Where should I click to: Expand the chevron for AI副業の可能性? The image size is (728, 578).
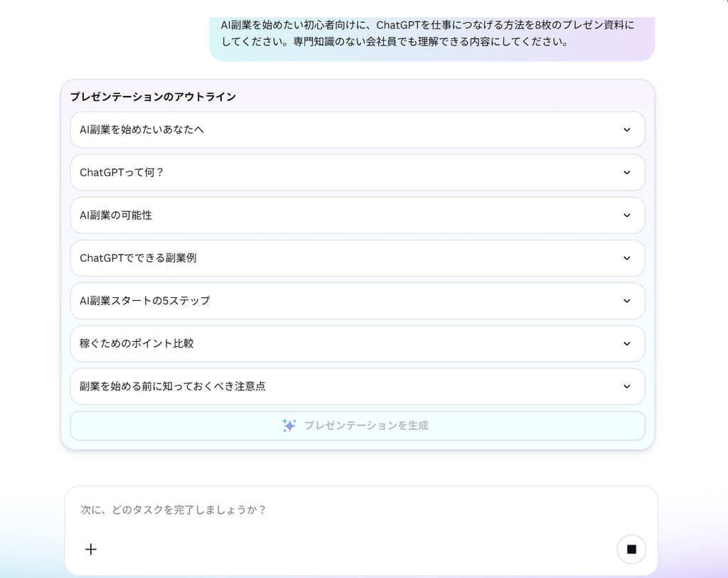pyautogui.click(x=627, y=215)
